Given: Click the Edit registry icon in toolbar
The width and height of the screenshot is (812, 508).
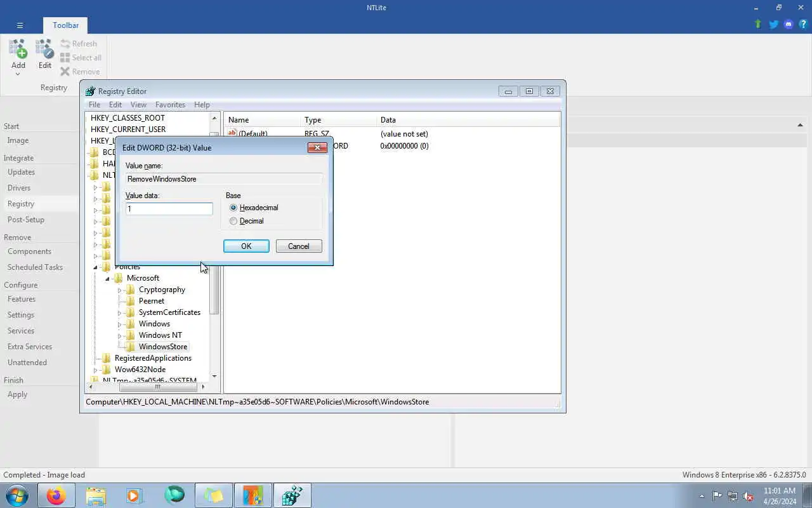Looking at the screenshot, I should 44,55.
